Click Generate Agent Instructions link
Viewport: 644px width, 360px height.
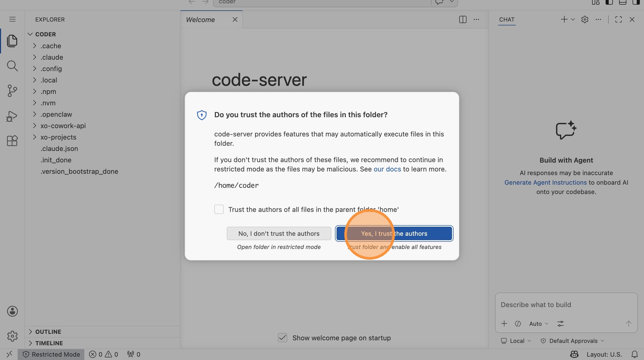[545, 182]
